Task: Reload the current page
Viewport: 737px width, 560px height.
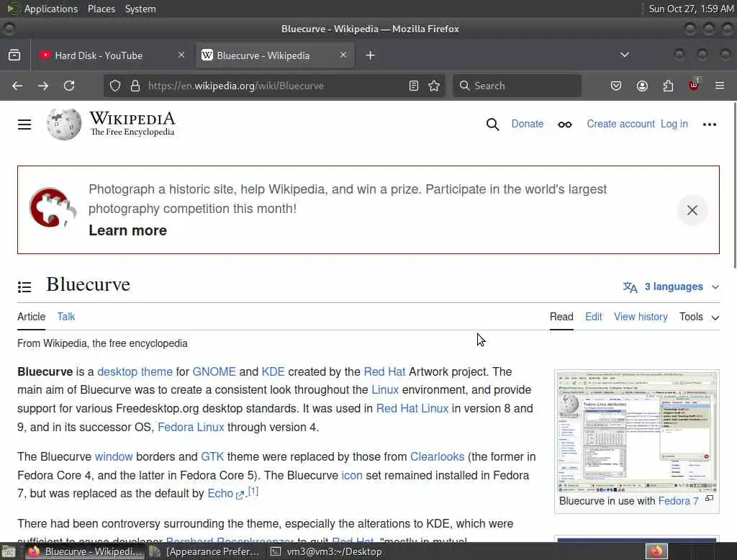Action: tap(69, 86)
